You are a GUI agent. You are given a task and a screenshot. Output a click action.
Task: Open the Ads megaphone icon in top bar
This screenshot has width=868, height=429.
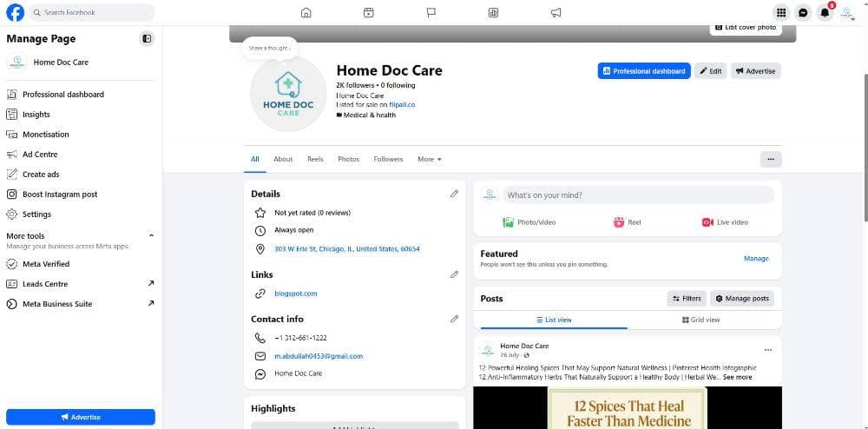pyautogui.click(x=556, y=13)
